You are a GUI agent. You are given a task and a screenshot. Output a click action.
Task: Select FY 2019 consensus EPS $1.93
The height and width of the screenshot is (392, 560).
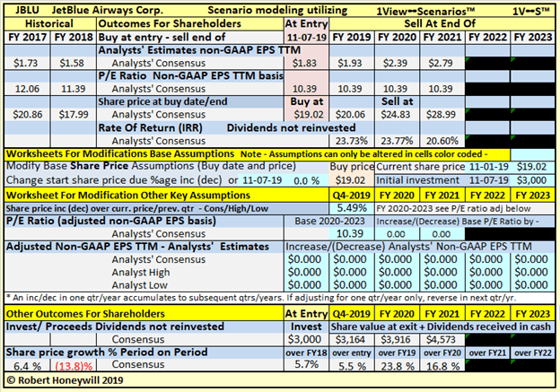tap(350, 63)
